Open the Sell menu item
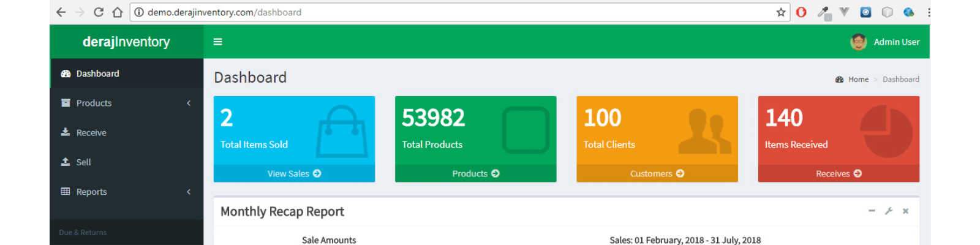 tap(127, 162)
